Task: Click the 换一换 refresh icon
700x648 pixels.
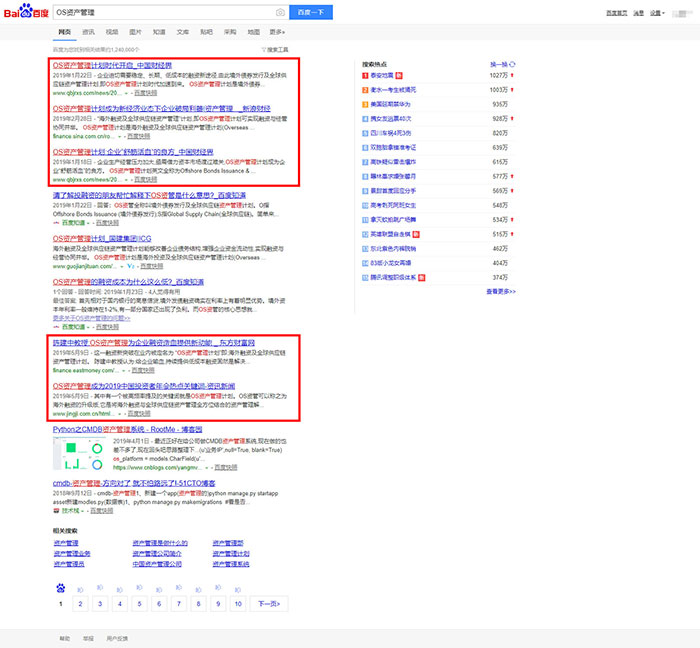Action: (512, 64)
